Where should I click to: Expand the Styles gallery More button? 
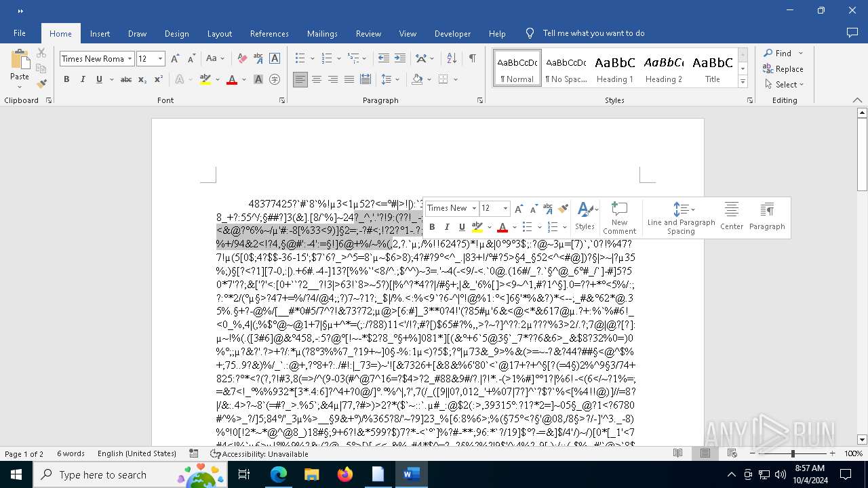point(743,82)
